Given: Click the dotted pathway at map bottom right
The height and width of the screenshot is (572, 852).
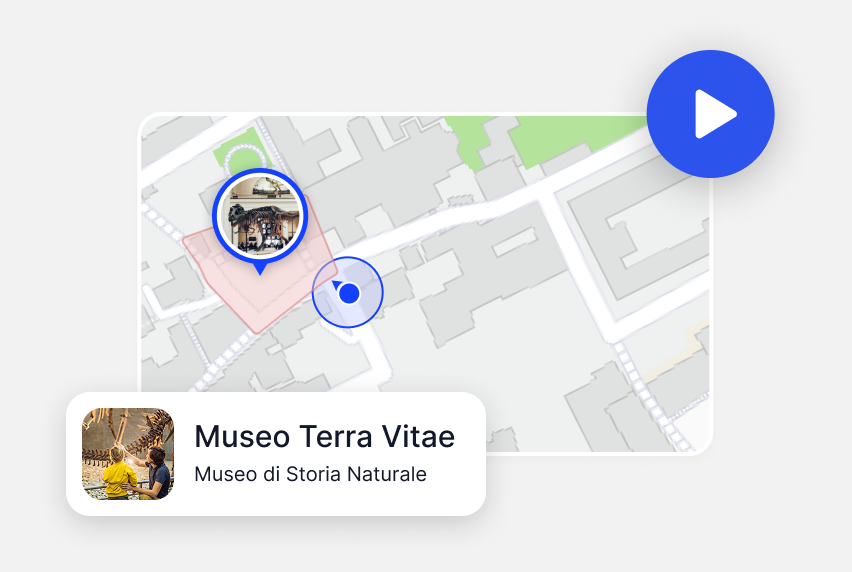Looking at the screenshot, I should (x=652, y=397).
